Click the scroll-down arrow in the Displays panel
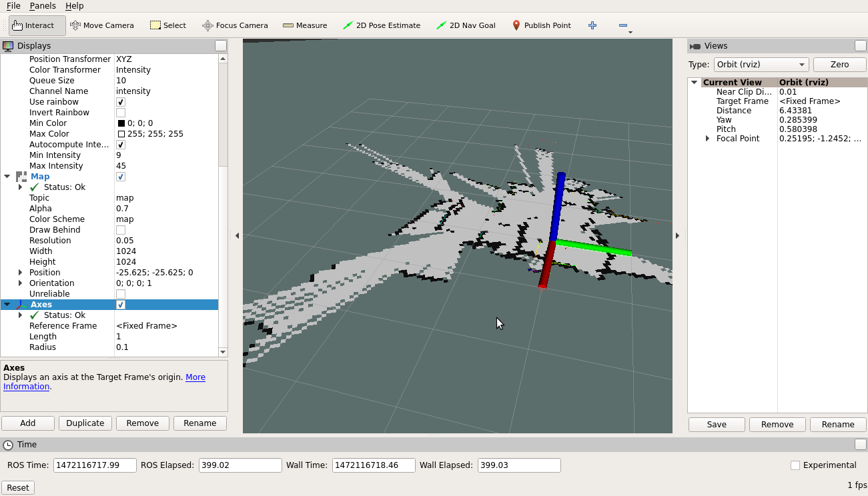This screenshot has width=868, height=496. pyautogui.click(x=223, y=352)
